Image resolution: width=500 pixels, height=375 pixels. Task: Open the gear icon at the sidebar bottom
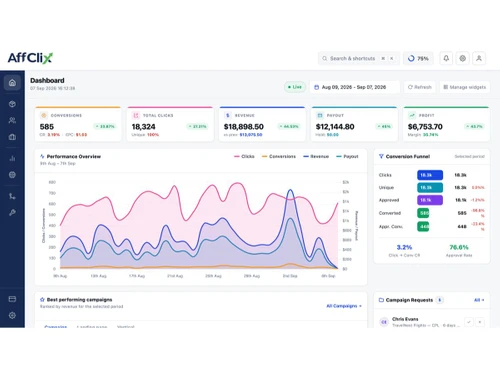pos(12,315)
